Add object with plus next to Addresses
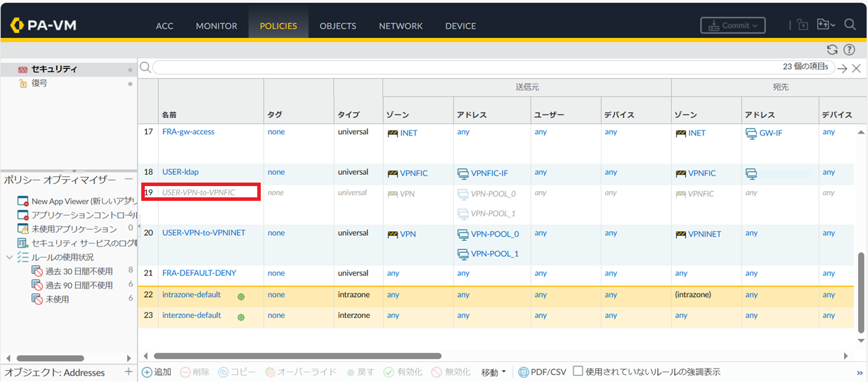The image size is (868, 382). (x=128, y=372)
